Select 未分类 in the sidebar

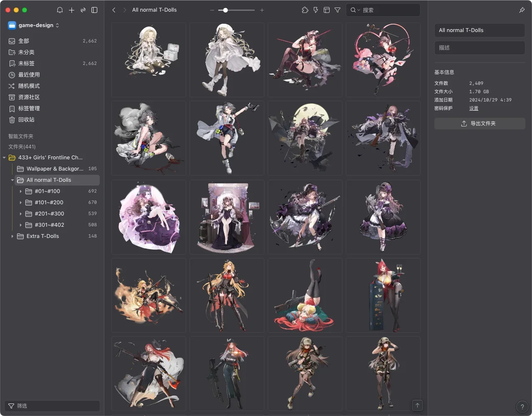(52, 52)
